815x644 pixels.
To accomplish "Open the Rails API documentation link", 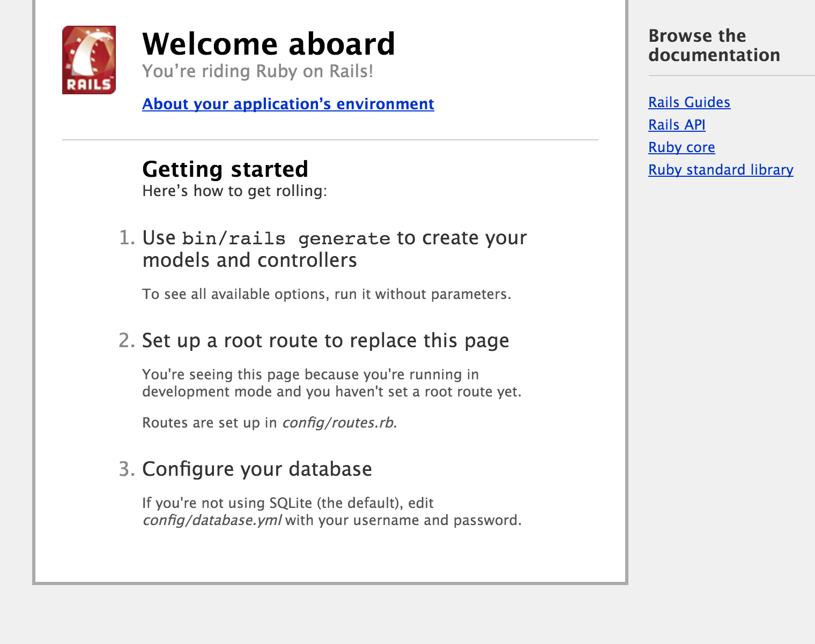I will [677, 125].
